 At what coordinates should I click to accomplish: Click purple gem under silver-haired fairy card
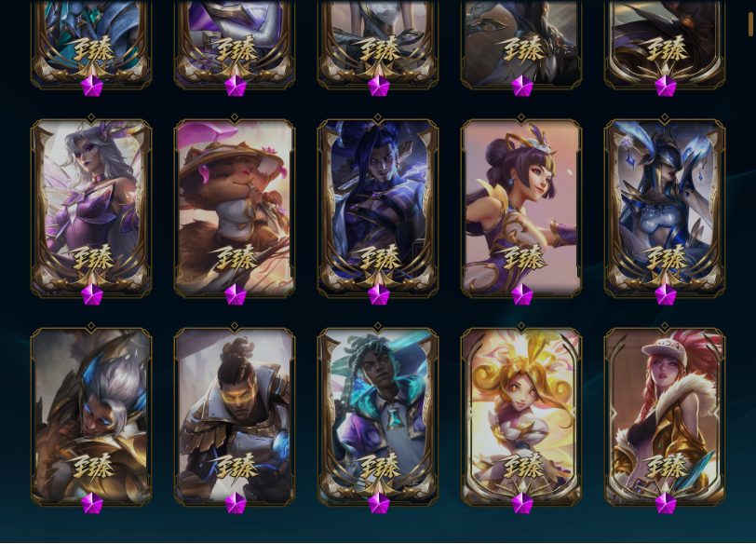point(92,294)
